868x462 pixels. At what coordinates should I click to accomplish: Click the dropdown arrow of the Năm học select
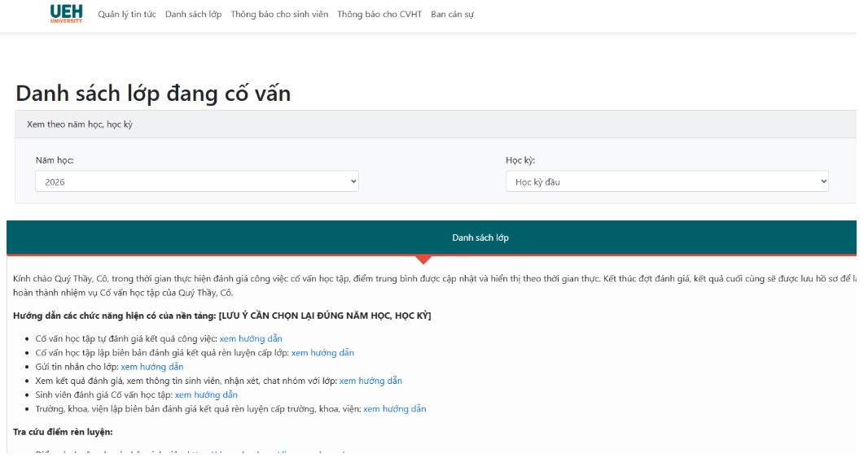tap(353, 181)
